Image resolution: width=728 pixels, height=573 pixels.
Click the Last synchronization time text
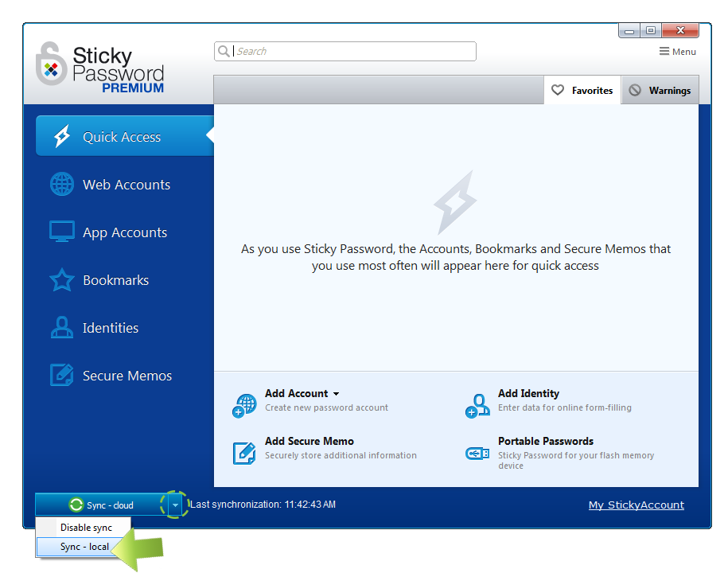tap(263, 505)
